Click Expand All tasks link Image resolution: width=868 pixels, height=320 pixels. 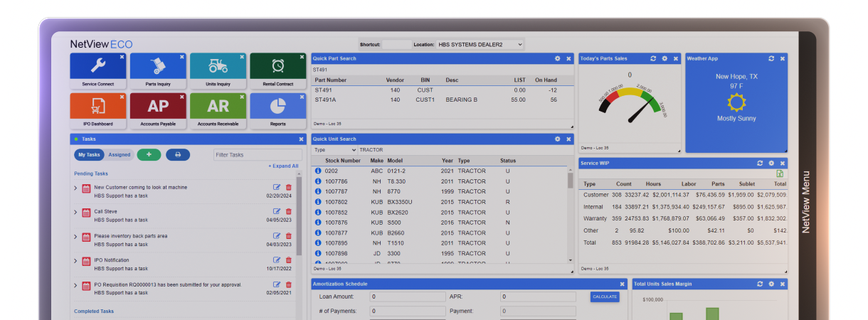point(283,166)
